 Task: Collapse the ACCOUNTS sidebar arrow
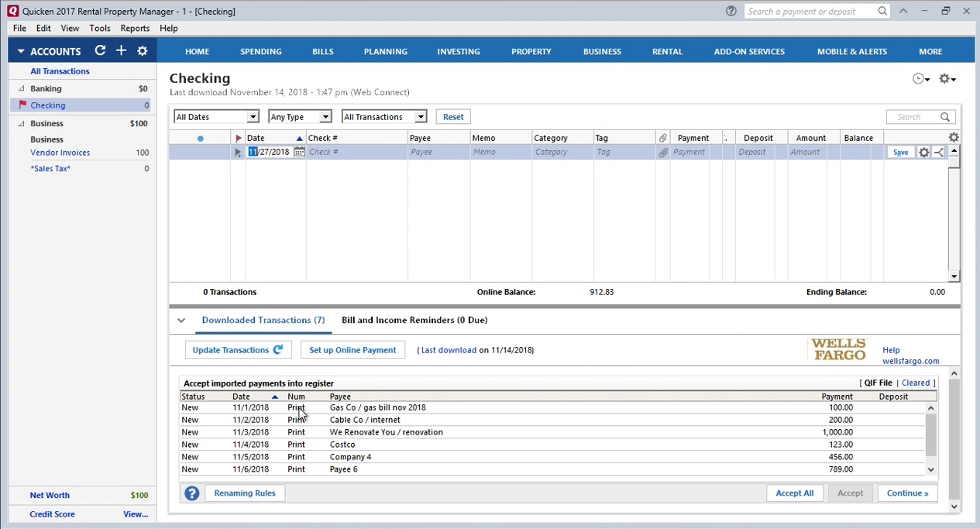(x=21, y=51)
